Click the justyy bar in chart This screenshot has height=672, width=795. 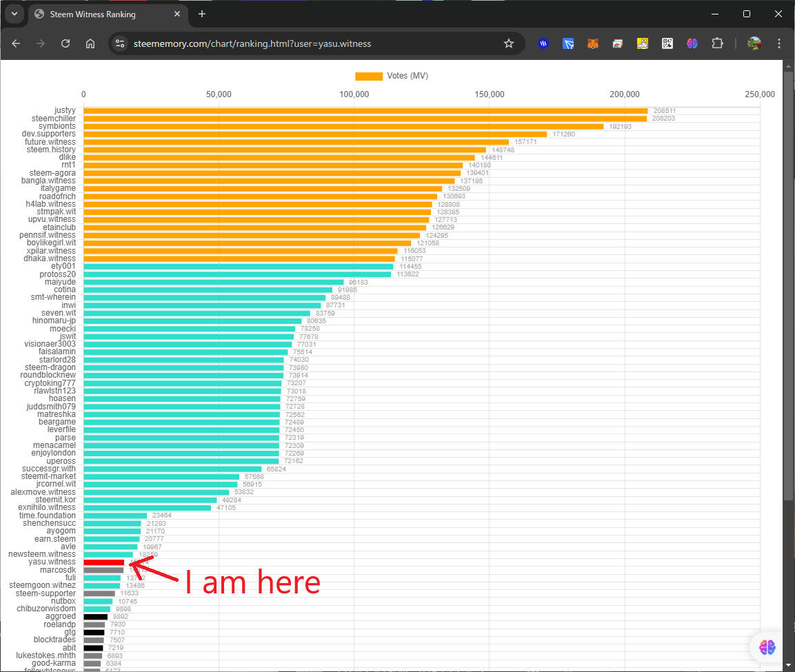(x=365, y=110)
